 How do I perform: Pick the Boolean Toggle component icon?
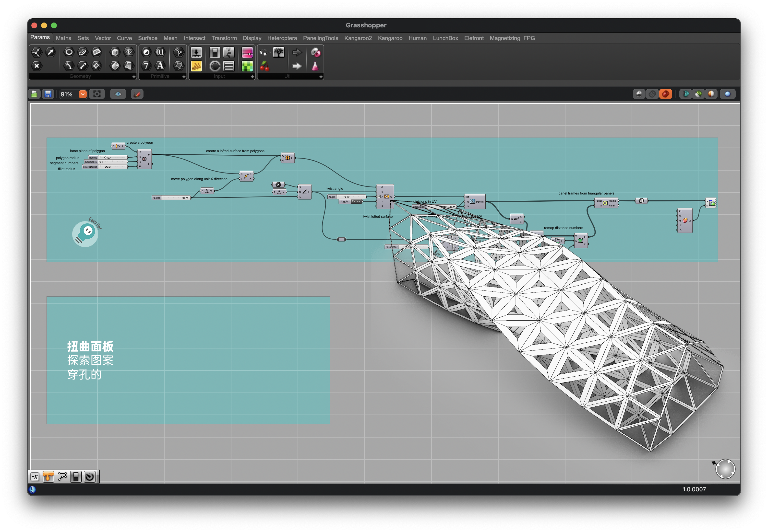pos(215,52)
